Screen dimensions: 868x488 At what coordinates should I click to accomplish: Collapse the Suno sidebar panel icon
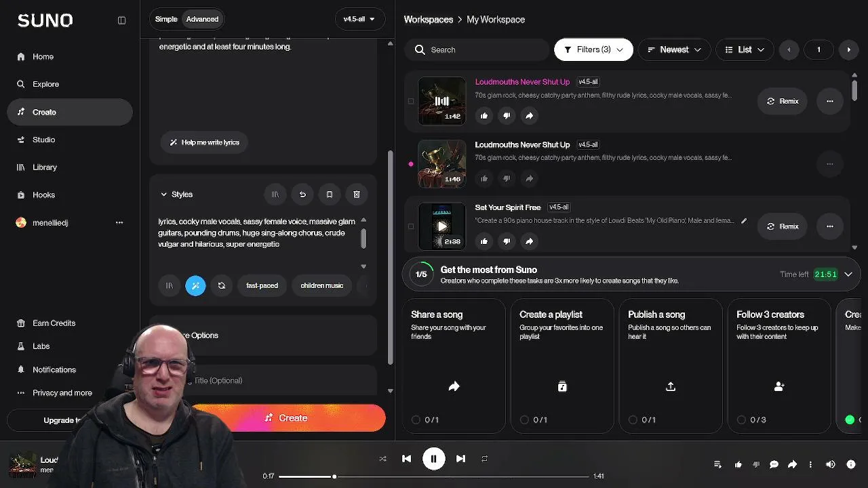point(122,20)
